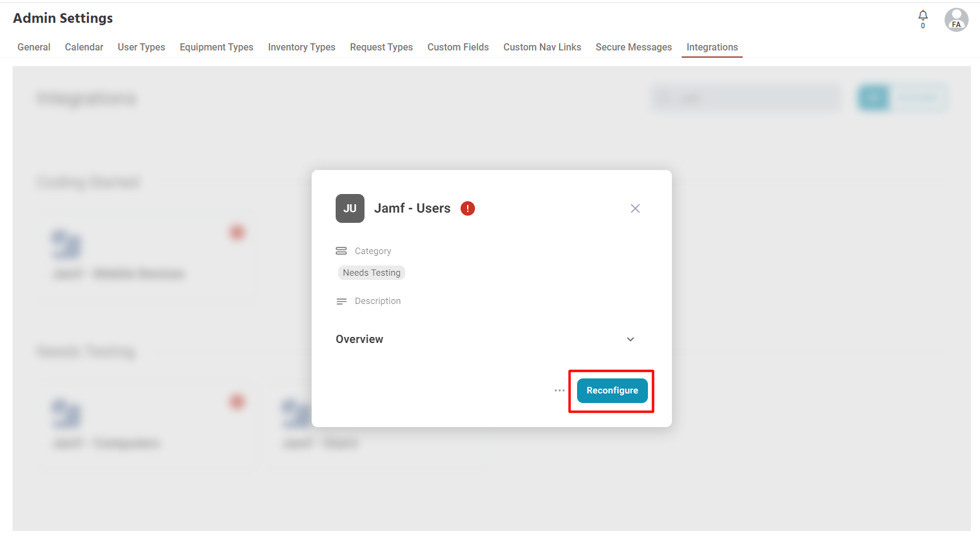Click the Overview heading text

(359, 339)
